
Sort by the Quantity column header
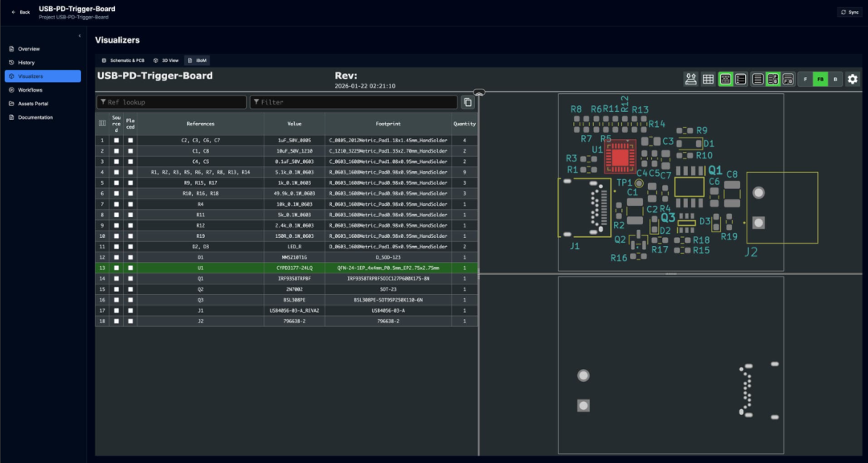[x=465, y=124]
